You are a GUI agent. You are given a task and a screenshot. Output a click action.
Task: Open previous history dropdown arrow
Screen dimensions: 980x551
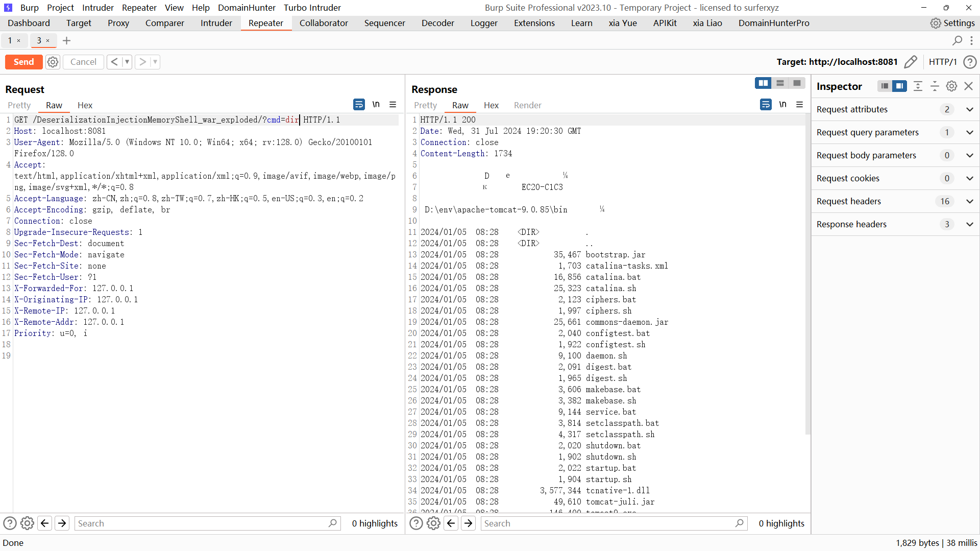click(127, 62)
